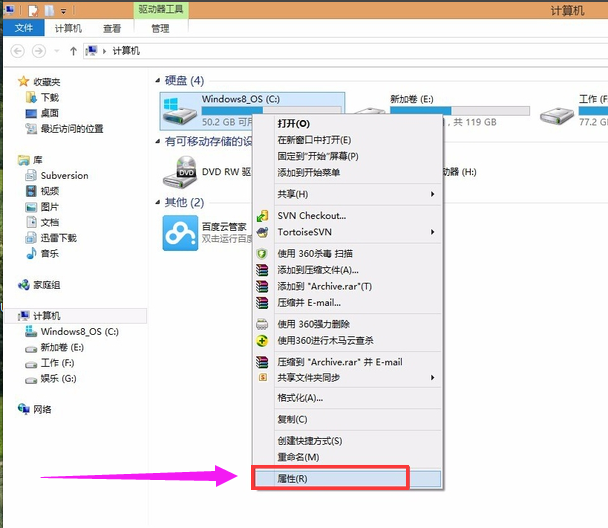Click the 360 Trojan cloud scan icon
This screenshot has height=528, width=608.
click(263, 341)
